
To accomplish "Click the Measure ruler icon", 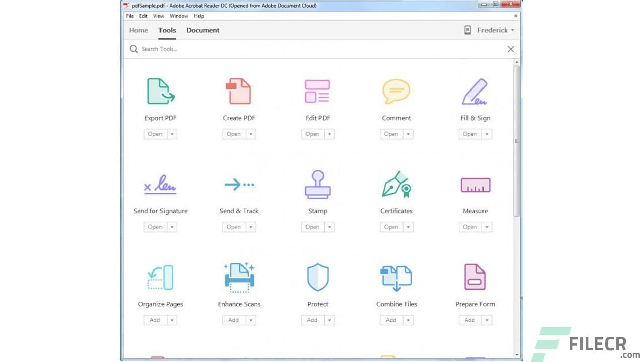I will pos(474,184).
